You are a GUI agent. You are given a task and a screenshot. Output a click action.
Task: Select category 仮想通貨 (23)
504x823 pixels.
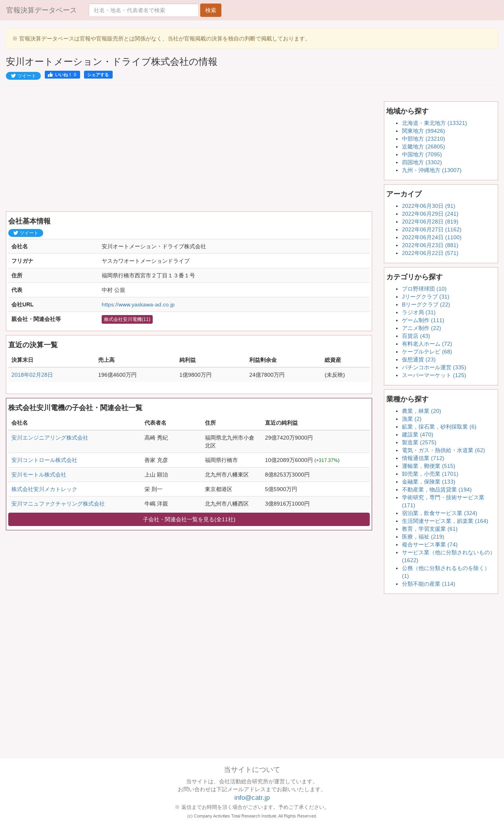pyautogui.click(x=419, y=359)
